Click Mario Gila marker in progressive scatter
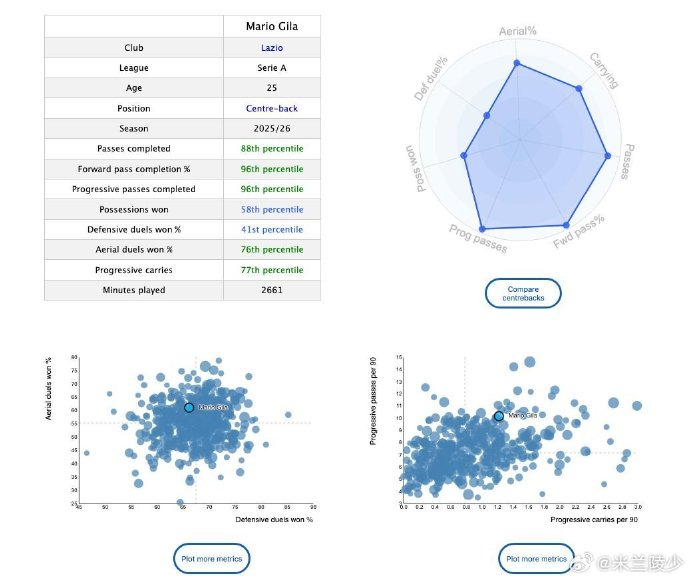The height and width of the screenshot is (579, 690). (499, 416)
